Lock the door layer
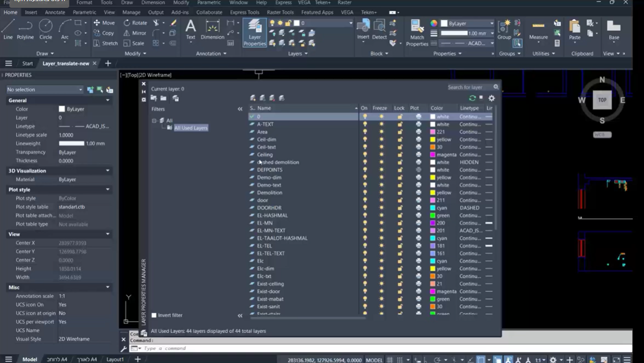 tap(400, 200)
